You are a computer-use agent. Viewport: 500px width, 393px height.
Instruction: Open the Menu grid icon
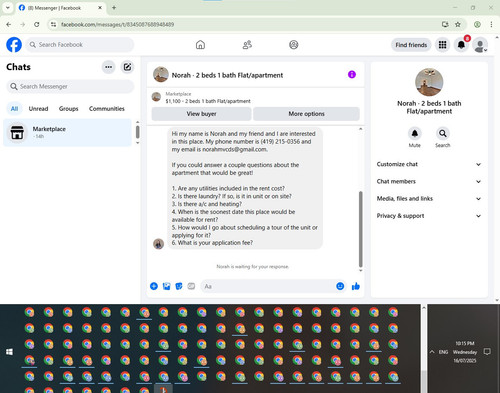point(442,45)
